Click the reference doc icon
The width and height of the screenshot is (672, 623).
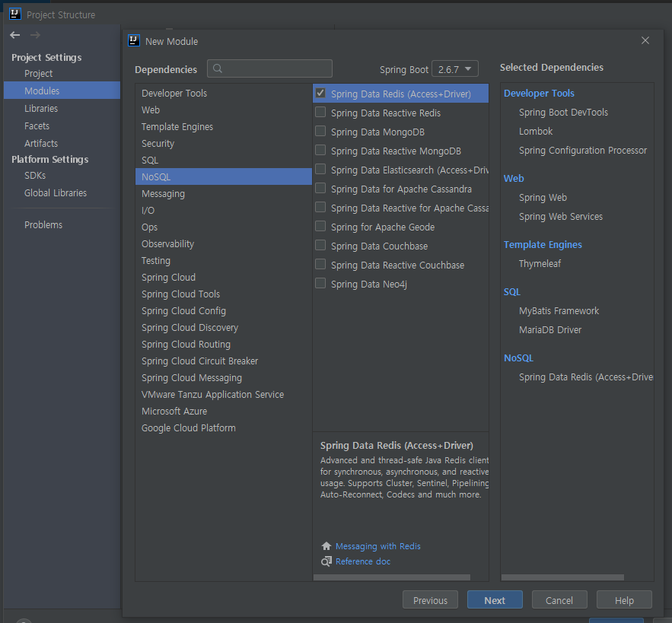pos(326,561)
